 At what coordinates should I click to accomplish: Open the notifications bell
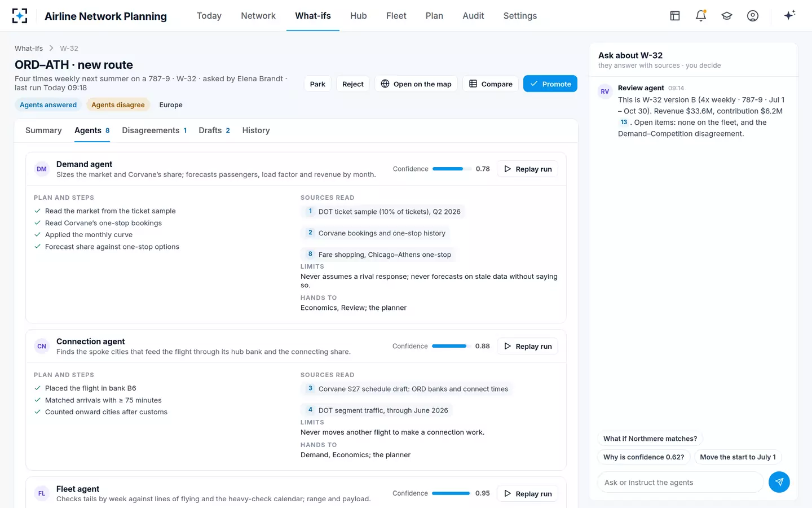coord(701,16)
